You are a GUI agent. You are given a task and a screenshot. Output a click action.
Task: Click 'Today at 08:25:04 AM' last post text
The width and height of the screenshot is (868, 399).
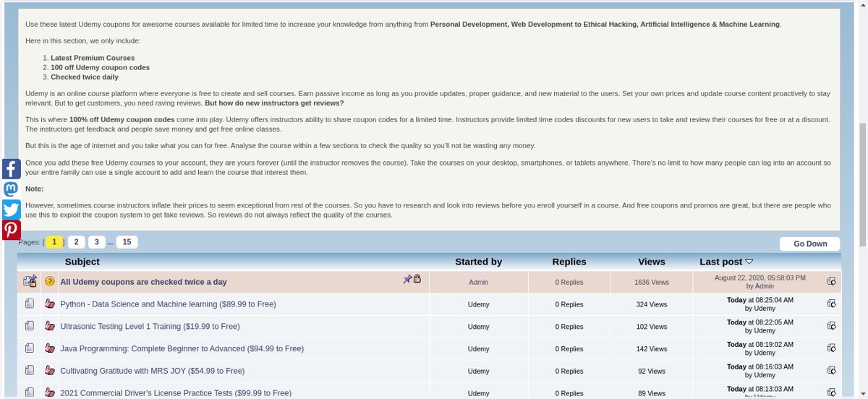pyautogui.click(x=760, y=300)
